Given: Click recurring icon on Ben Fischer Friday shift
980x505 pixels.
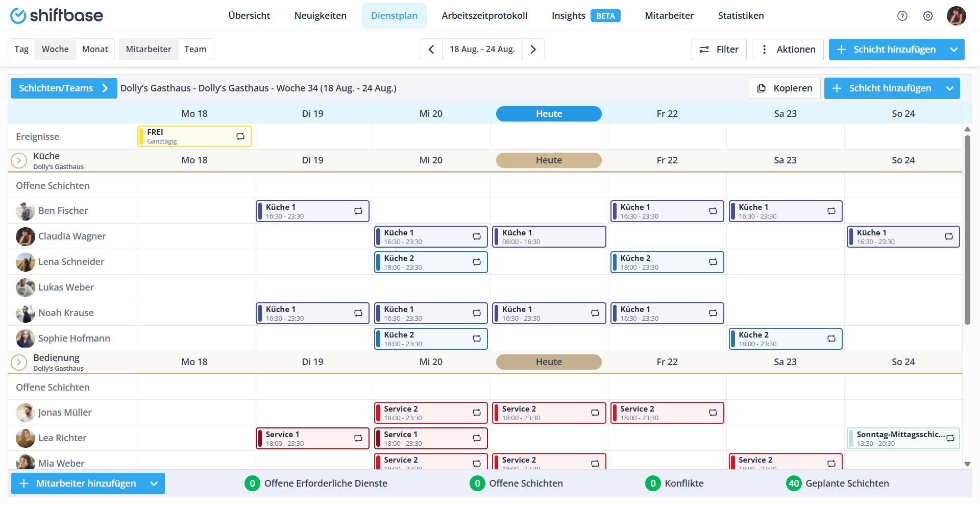Looking at the screenshot, I should [713, 211].
